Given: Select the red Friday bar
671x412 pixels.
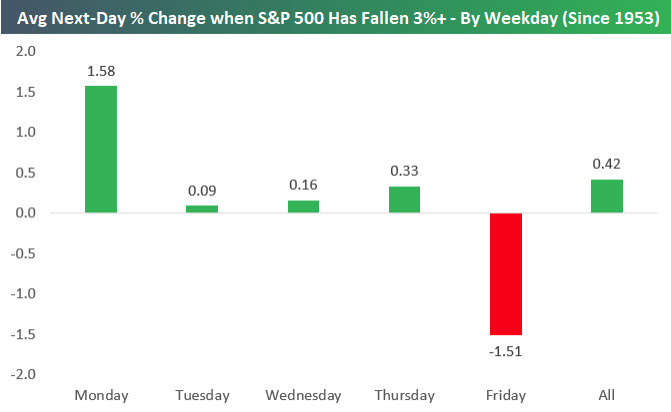Looking at the screenshot, I should tap(504, 273).
